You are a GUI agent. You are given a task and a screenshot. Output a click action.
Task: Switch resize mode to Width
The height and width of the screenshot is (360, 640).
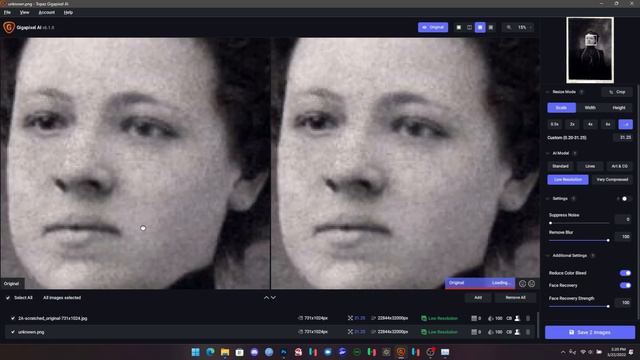[x=590, y=108]
